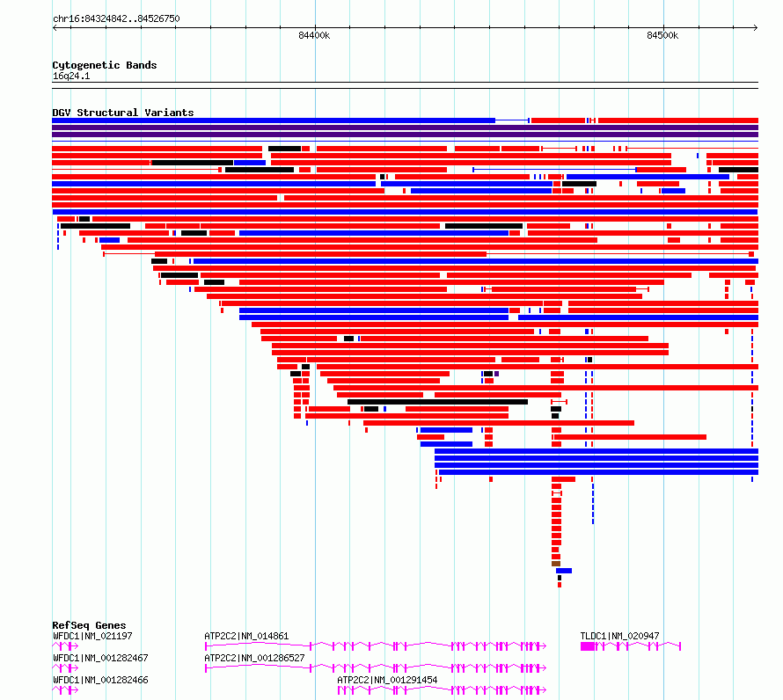Screen dimensions: 783x700
Task: Click the WFDC1|NM_021197 gene label
Action: click(x=92, y=636)
